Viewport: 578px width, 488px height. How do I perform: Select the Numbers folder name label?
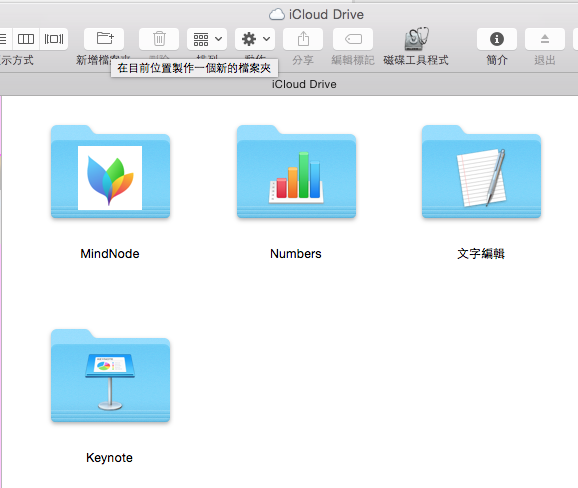(x=296, y=254)
